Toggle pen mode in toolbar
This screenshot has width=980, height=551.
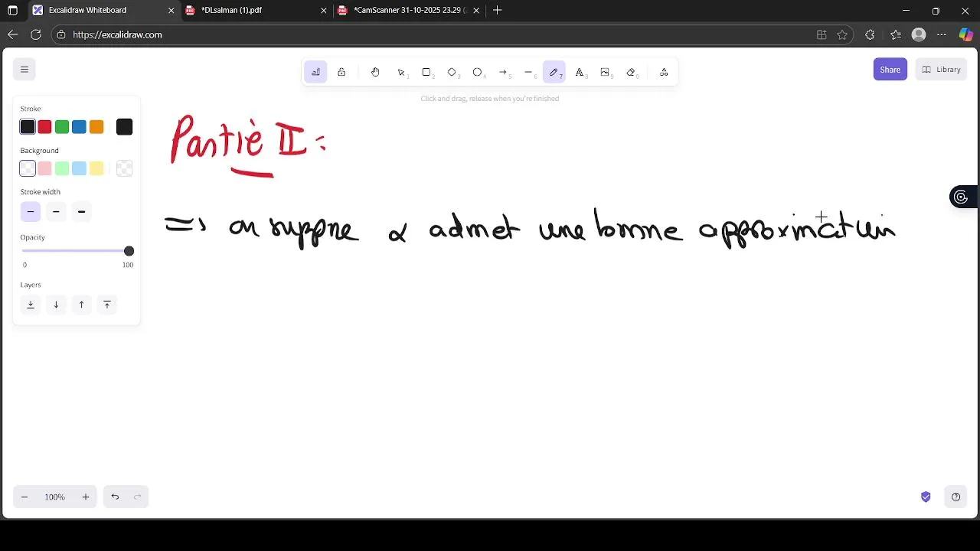coord(315,72)
